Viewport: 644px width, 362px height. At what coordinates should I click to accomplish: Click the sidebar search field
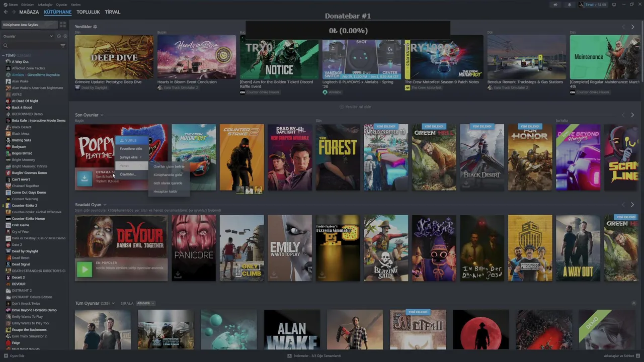click(31, 46)
